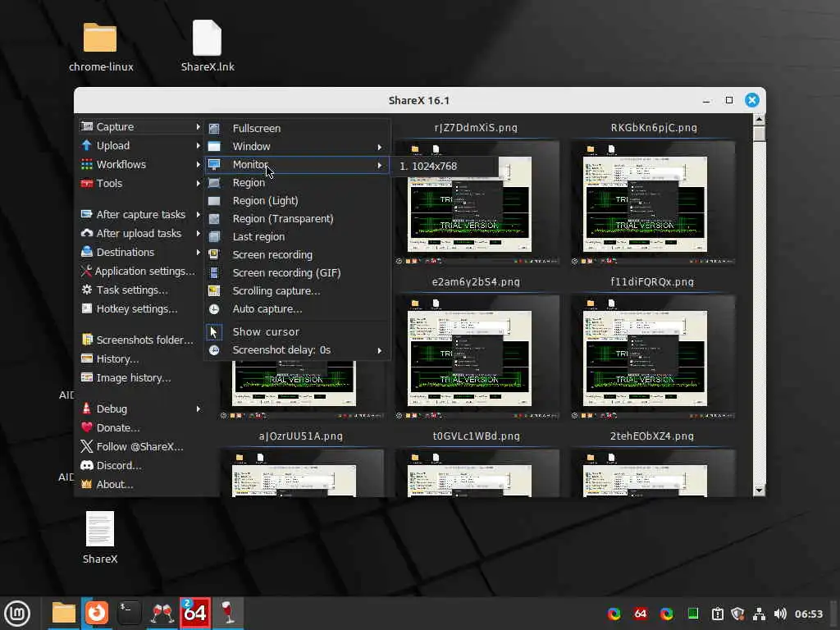Screen dimensions: 840x630
Task: Click the 2tehEObXZ4.png file name
Action: (x=652, y=436)
